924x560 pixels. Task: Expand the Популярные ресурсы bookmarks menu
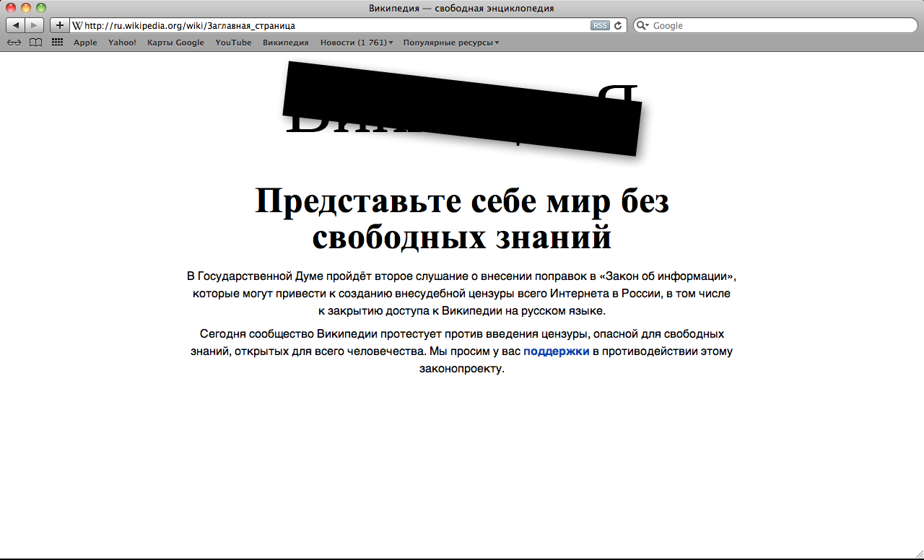pyautogui.click(x=450, y=43)
